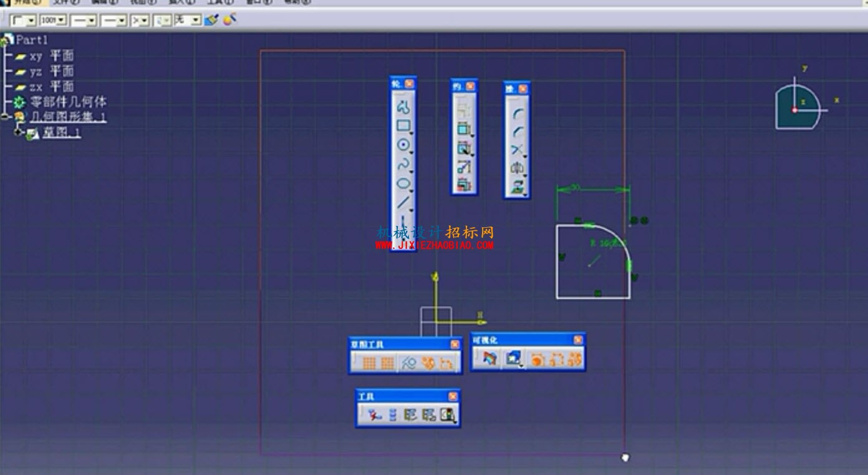Expand the Circle tool flyout arrow

tap(412, 152)
